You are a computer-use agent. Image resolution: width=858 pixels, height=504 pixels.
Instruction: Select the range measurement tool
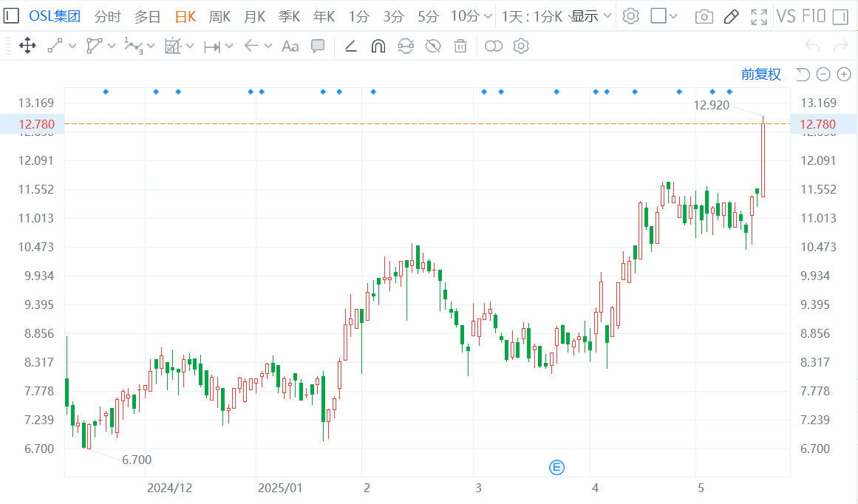[212, 47]
